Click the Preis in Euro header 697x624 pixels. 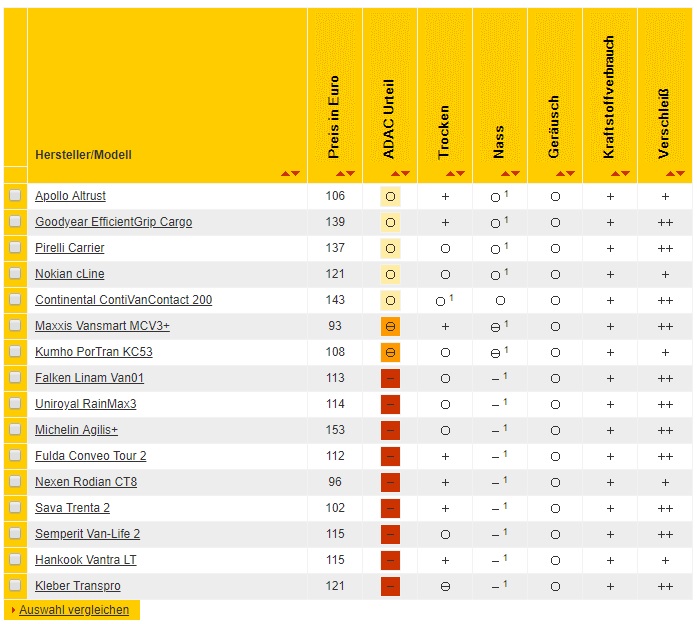333,117
